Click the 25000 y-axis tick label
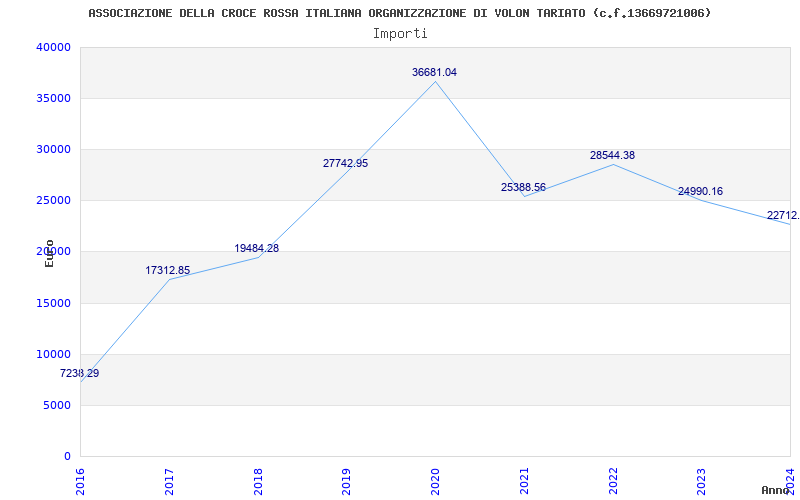The width and height of the screenshot is (800, 500). click(53, 201)
